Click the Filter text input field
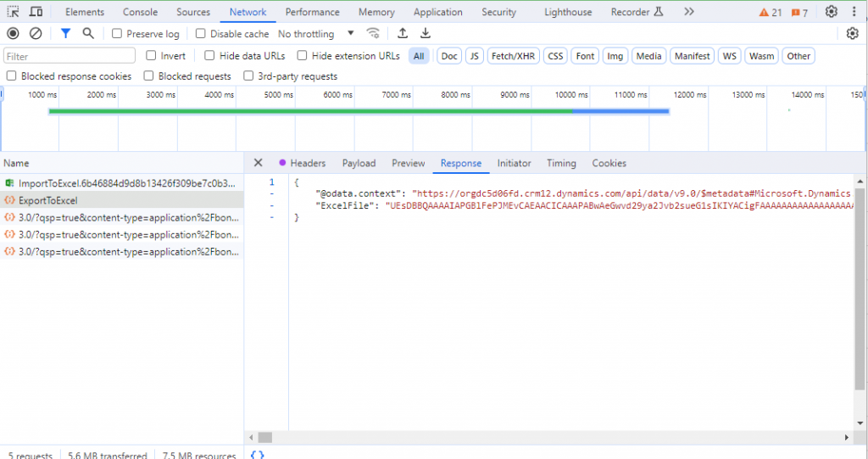 (70, 56)
